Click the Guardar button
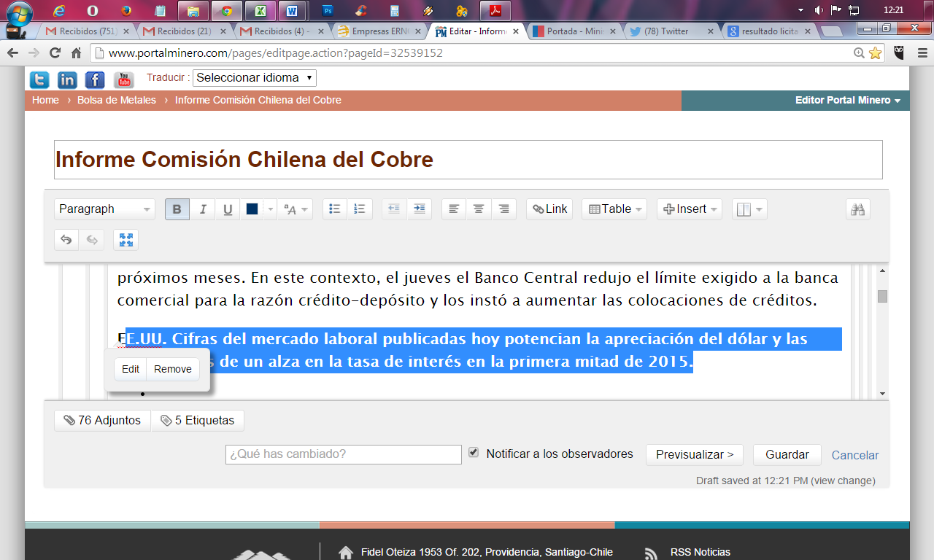Viewport: 934px width, 560px height. (x=787, y=454)
